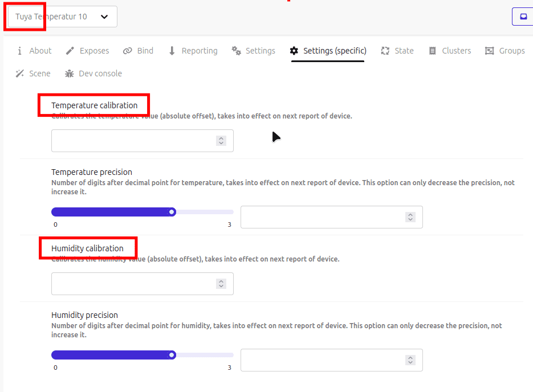533x392 pixels.
Task: Open the Reporting tab
Action: [193, 51]
